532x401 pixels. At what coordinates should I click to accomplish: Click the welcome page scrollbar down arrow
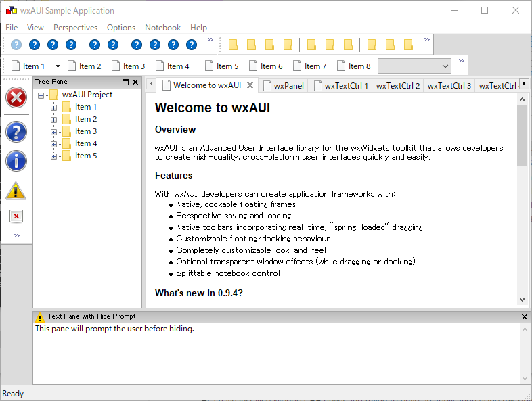pyautogui.click(x=522, y=300)
